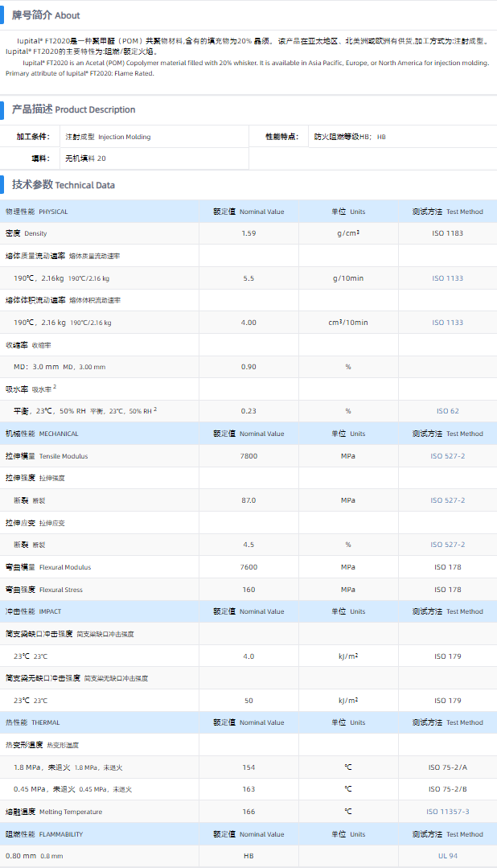The height and width of the screenshot is (868, 497).
Task: Open the ISO 75-2/A test method
Action: click(447, 767)
